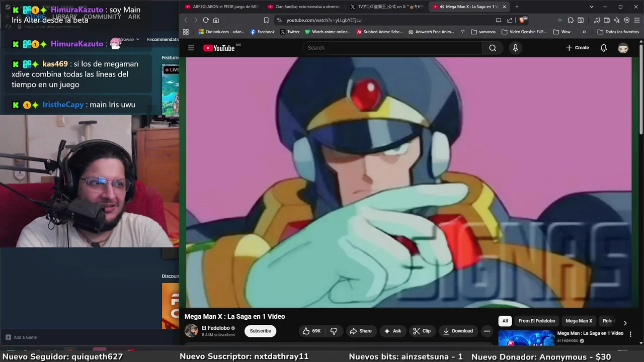Create a Clip from the video

422,331
